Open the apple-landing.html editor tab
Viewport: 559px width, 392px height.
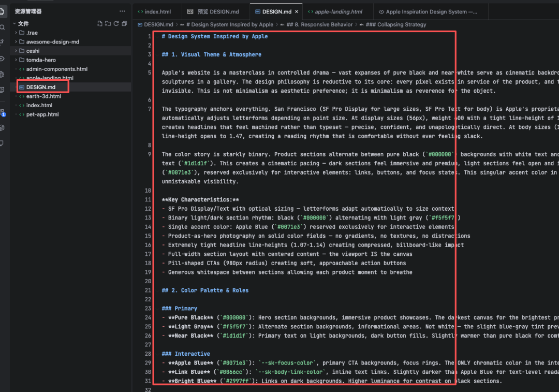click(338, 11)
